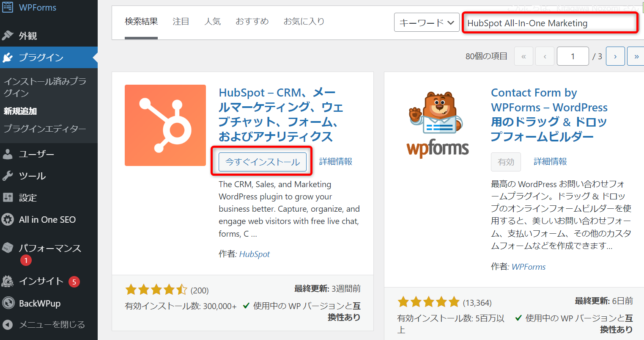Open HubSpot plugin title link
This screenshot has height=340, width=644.
pos(281,115)
